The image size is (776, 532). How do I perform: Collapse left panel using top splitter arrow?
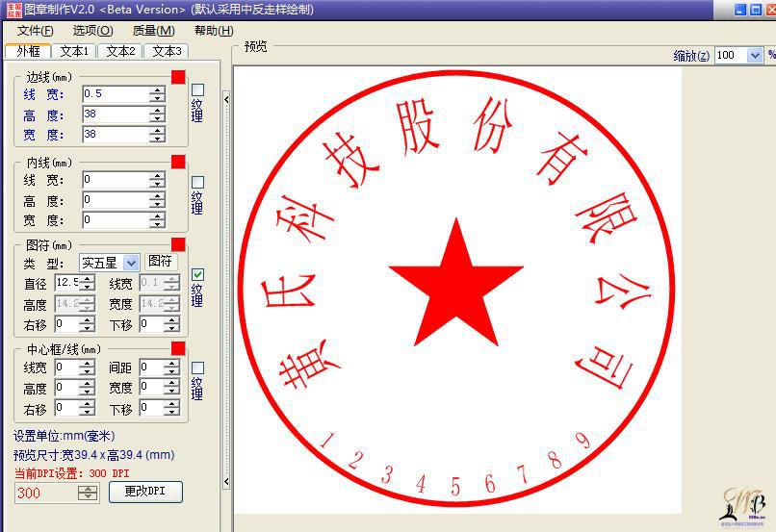tap(226, 98)
